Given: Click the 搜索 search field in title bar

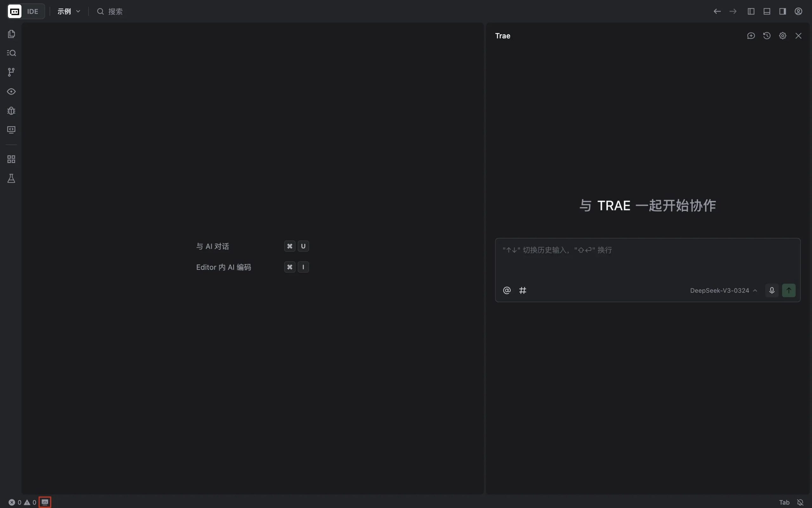Looking at the screenshot, I should click(110, 11).
